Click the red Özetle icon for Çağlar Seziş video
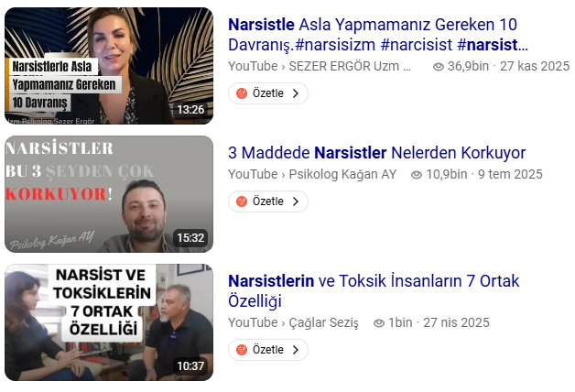Image resolution: width=575 pixels, height=392 pixels. click(x=242, y=350)
